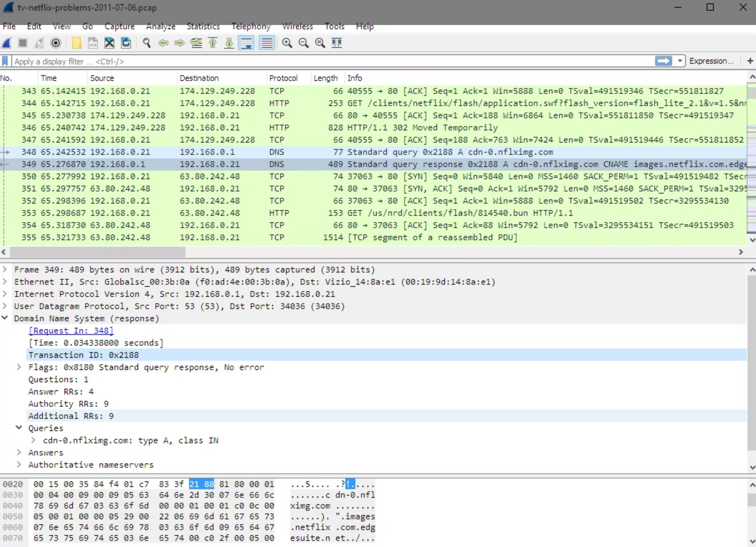This screenshot has height=547, width=756.
Task: Sort packets by Time column
Action: click(63, 78)
